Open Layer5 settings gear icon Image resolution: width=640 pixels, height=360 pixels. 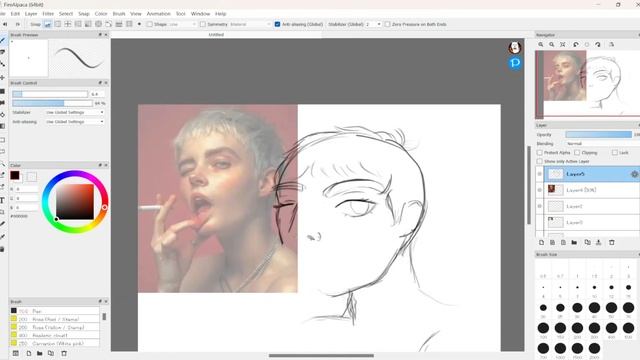634,174
